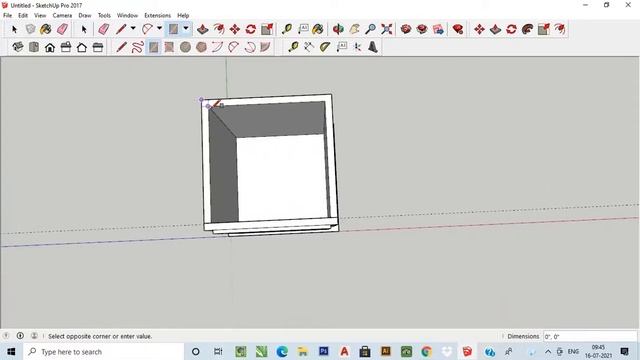
Task: Open the notification center icon
Action: tap(624, 351)
